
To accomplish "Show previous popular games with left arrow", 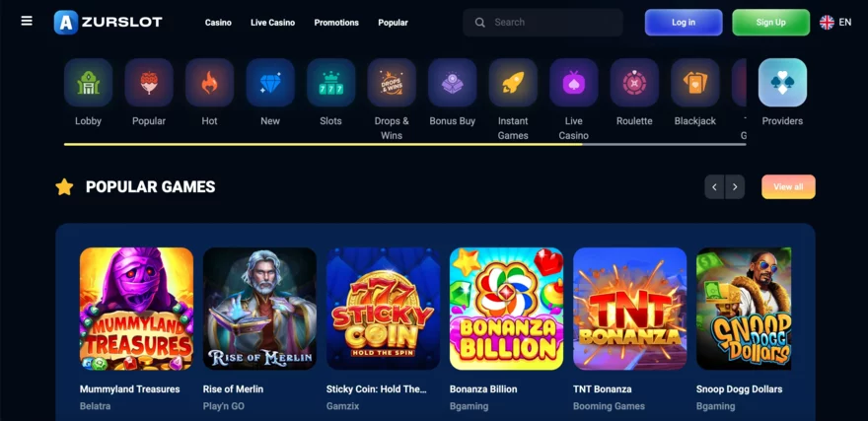I will point(714,187).
